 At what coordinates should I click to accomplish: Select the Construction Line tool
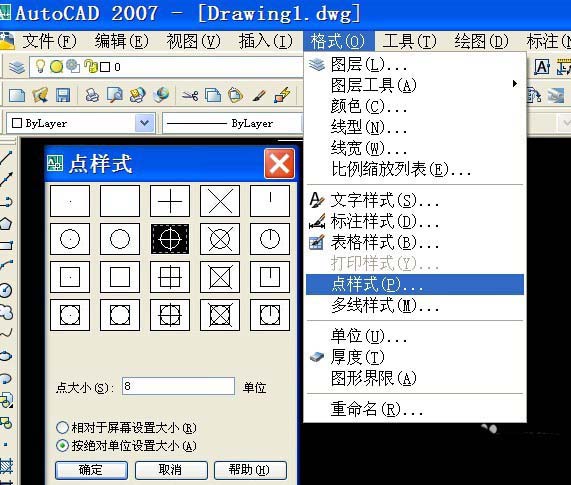click(x=6, y=179)
